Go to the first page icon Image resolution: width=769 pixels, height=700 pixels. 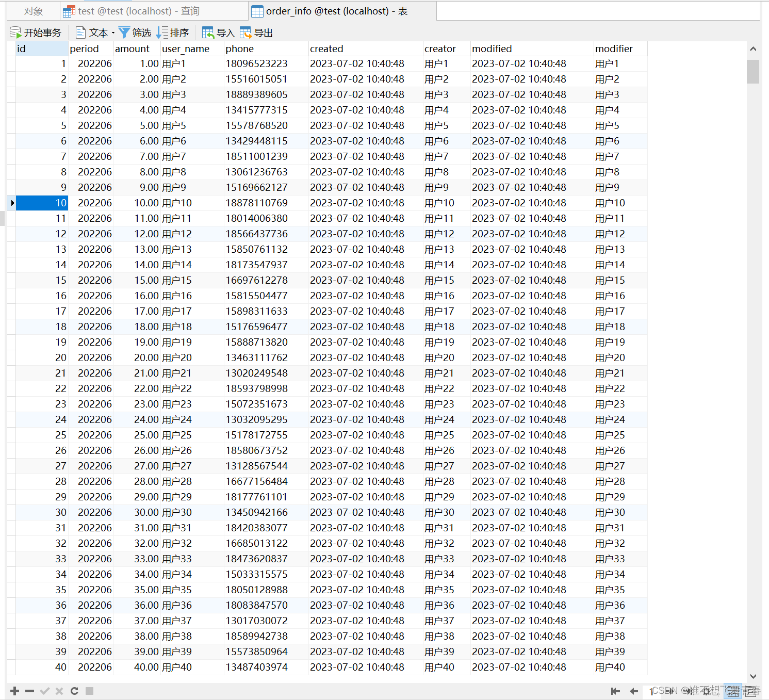(615, 691)
